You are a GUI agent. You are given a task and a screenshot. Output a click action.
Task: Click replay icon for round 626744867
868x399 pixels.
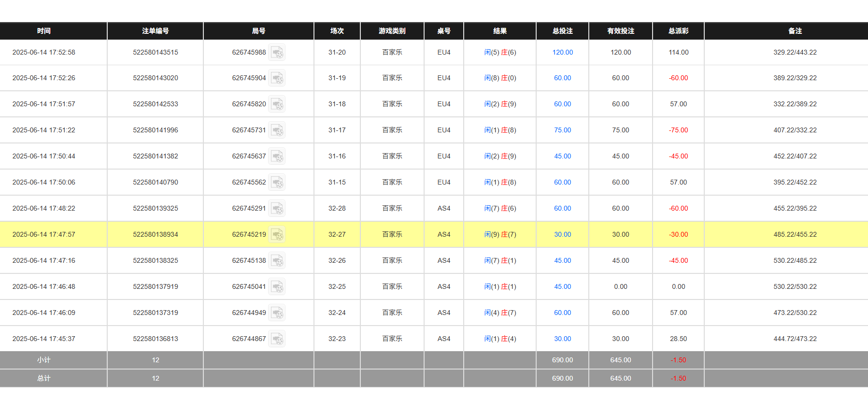pyautogui.click(x=277, y=339)
